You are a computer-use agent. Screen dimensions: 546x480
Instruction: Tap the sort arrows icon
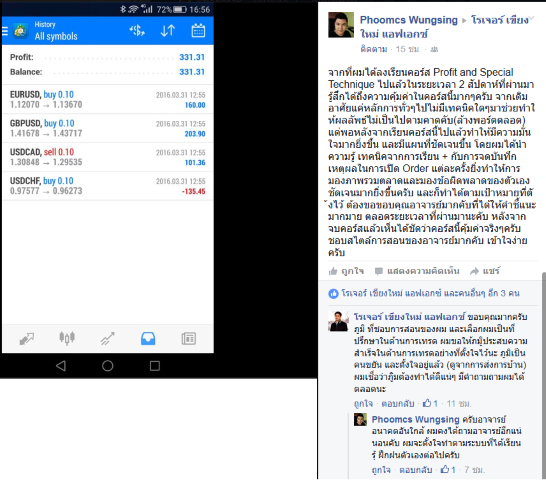tap(167, 31)
